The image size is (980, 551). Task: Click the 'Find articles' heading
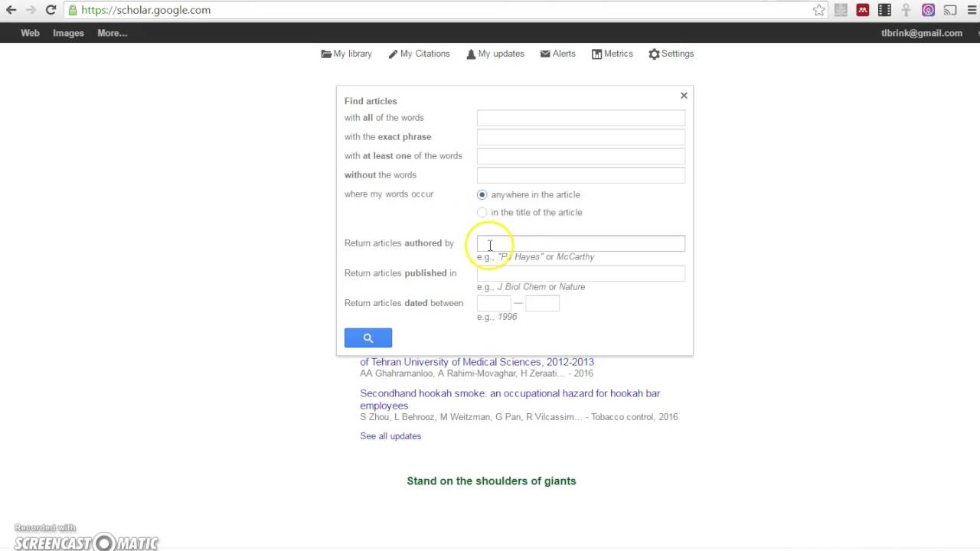(371, 101)
